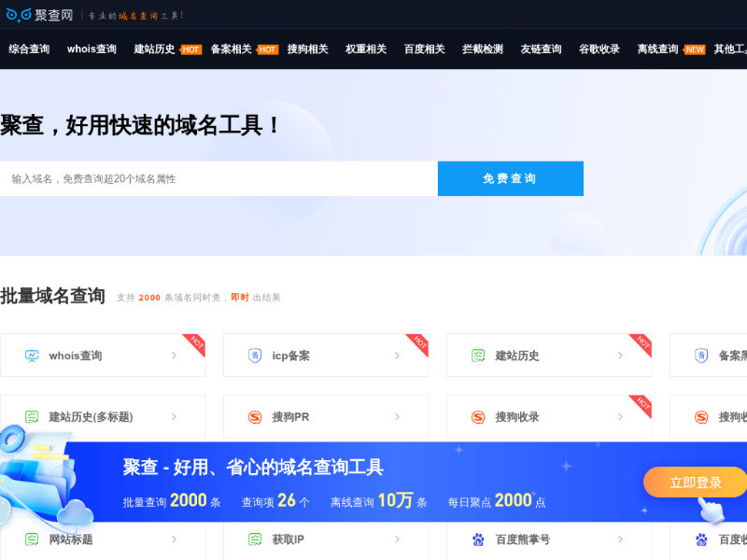The height and width of the screenshot is (560, 747).
Task: Click the NEW badge beside 离线查询 menu
Action: coord(695,49)
